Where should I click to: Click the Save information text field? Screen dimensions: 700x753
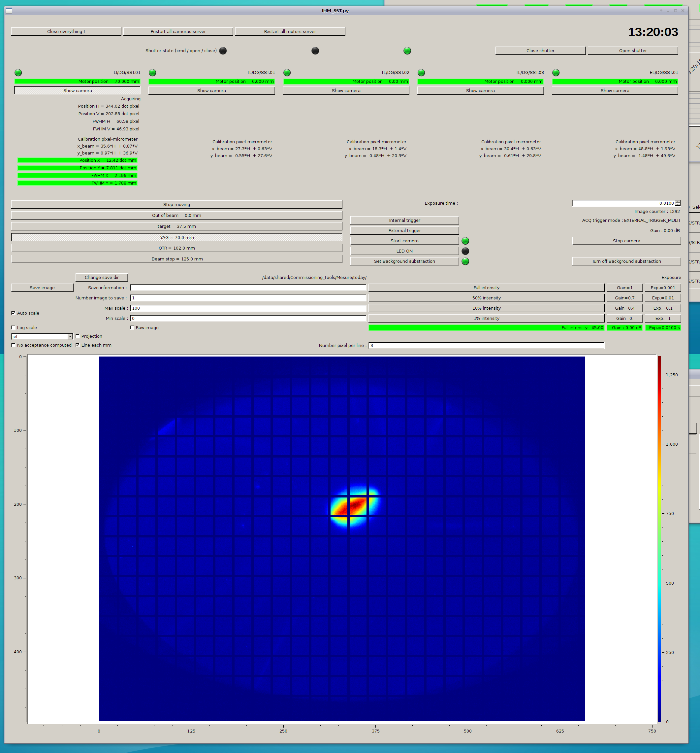pyautogui.click(x=248, y=288)
